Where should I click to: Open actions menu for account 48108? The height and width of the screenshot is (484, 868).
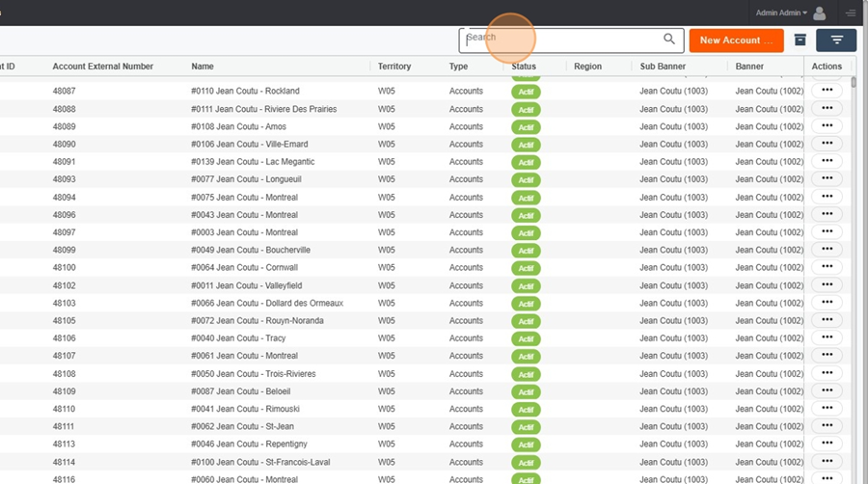point(827,373)
